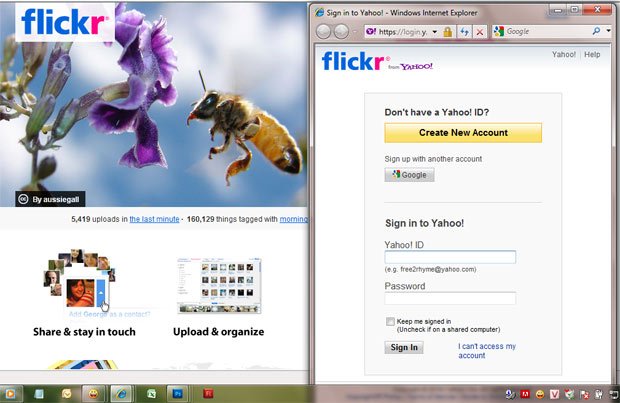Open the Help link in header
This screenshot has width=620, height=403.
tap(593, 55)
